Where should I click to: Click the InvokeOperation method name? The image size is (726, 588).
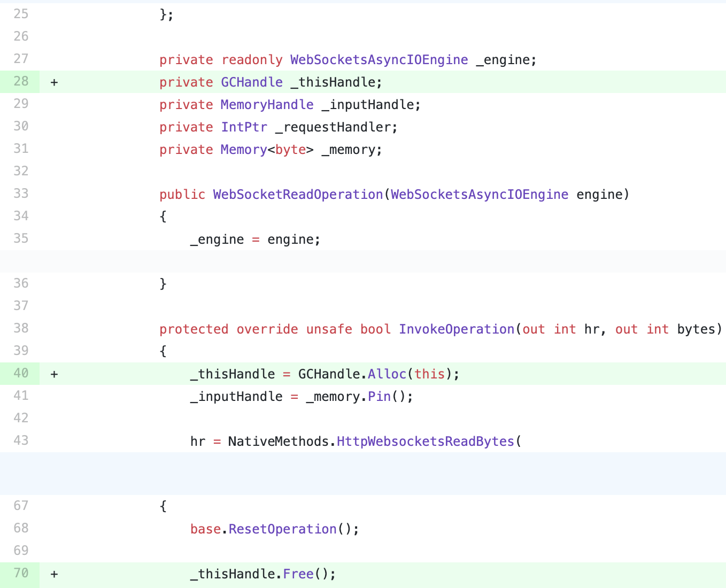click(457, 329)
